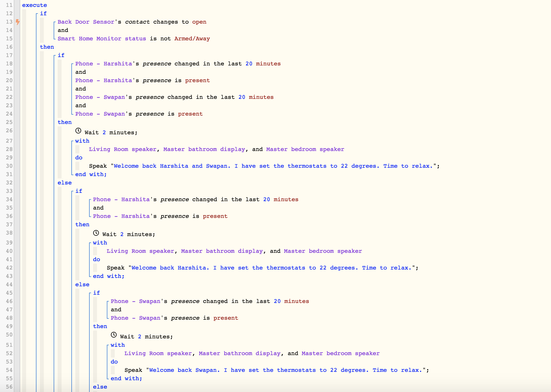Viewport: 551px width, 392px height.
Task: Click the 'with' keyword on line 51
Action: point(118,345)
